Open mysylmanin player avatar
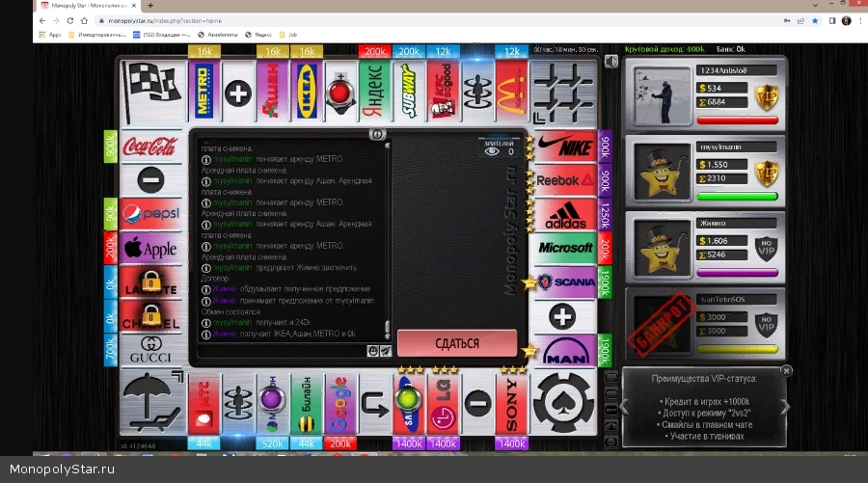 662,172
